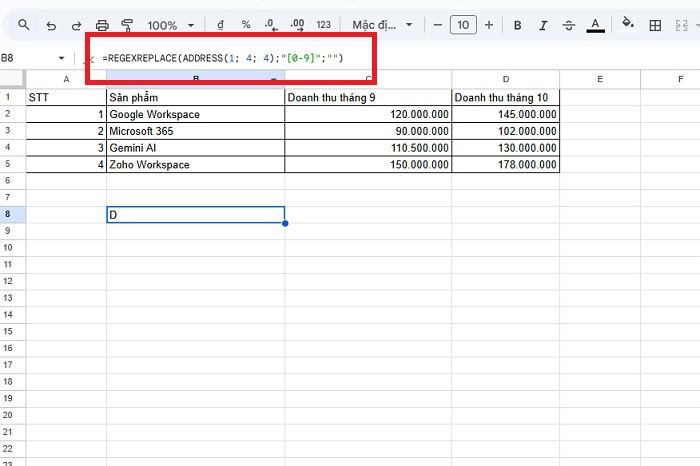Undo the last action
The height and width of the screenshot is (466, 700).
pyautogui.click(x=51, y=25)
